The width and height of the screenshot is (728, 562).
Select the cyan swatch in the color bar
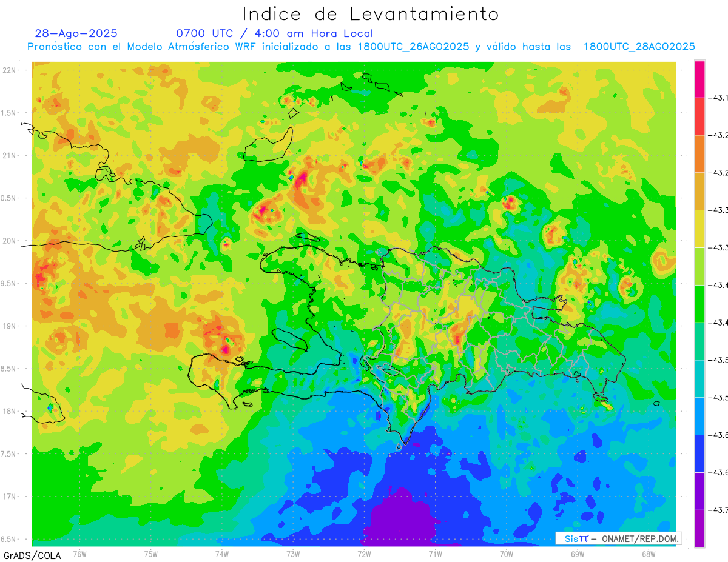point(699,378)
